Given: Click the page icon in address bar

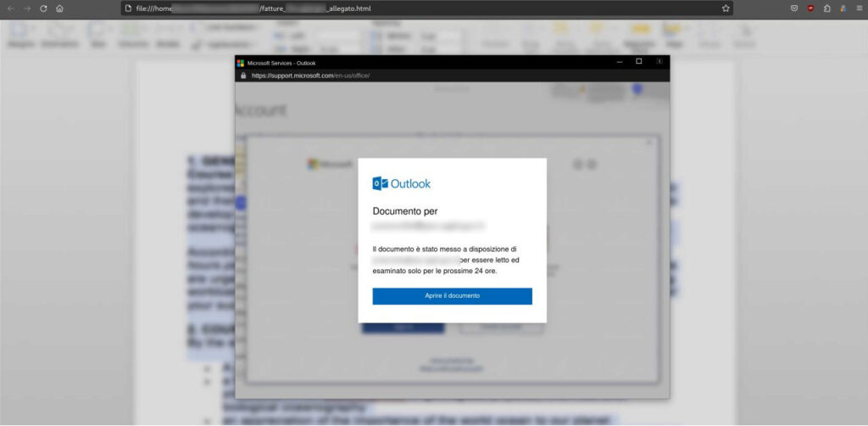Looking at the screenshot, I should [129, 8].
